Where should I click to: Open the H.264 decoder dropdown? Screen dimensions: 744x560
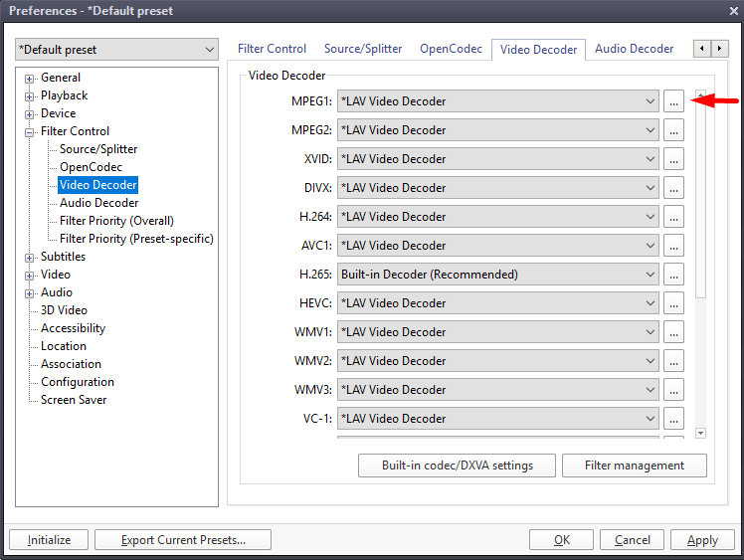tap(497, 217)
